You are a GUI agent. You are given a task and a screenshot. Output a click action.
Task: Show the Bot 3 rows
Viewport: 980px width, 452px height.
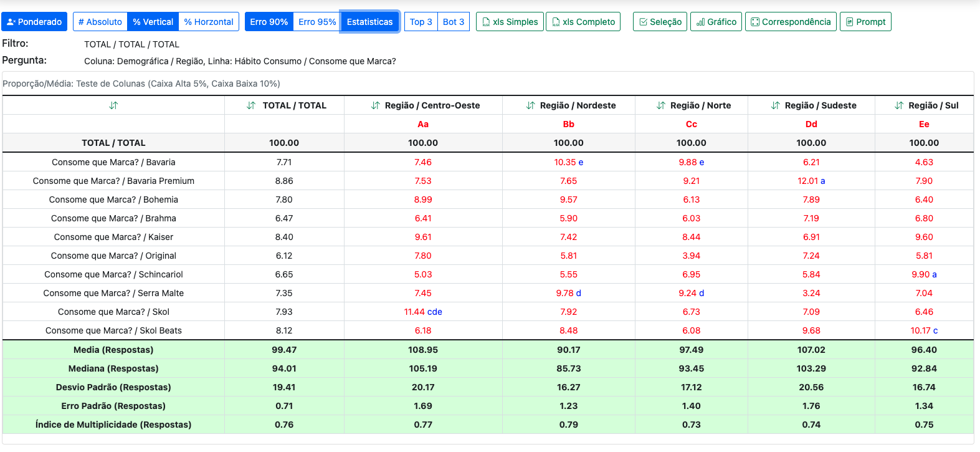click(x=454, y=22)
